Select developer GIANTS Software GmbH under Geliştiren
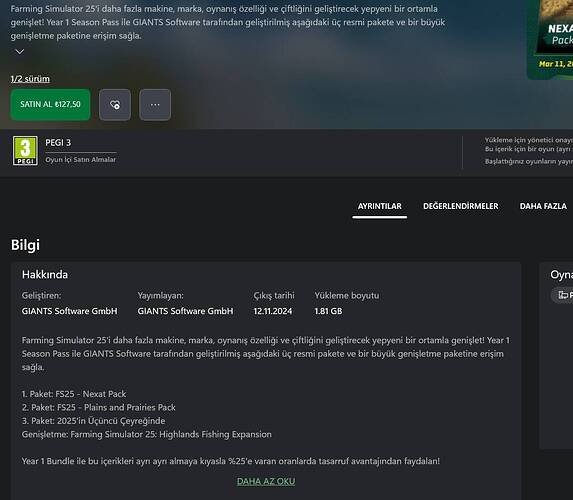573x500 pixels. (69, 311)
